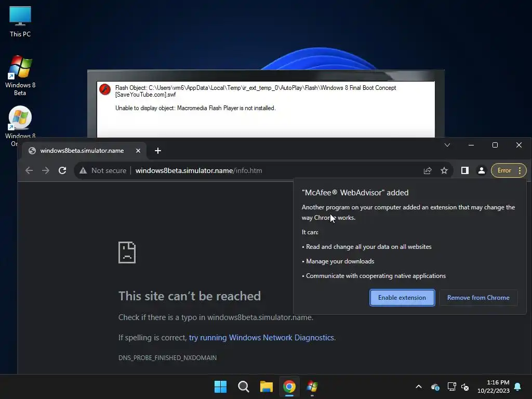Open network tray icon

451,387
